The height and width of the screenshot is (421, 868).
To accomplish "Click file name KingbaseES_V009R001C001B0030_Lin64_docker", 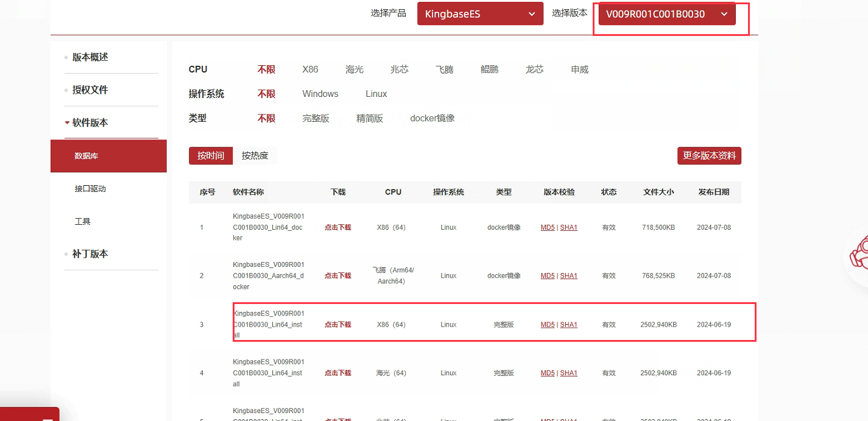I will coord(268,227).
